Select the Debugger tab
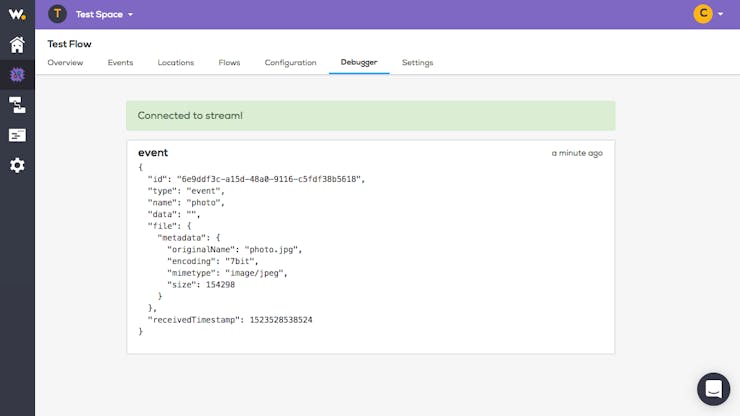 click(359, 62)
